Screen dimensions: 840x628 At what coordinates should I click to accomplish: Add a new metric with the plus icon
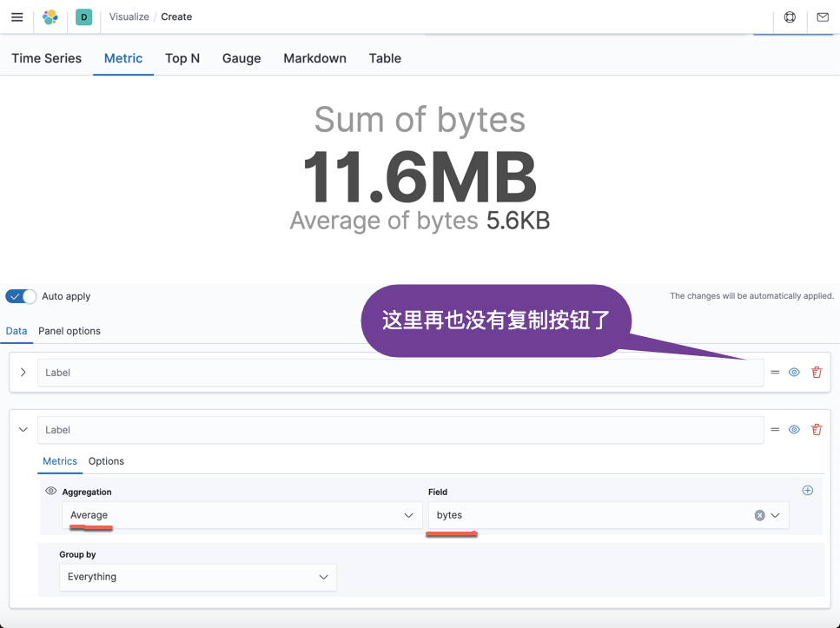click(x=807, y=490)
